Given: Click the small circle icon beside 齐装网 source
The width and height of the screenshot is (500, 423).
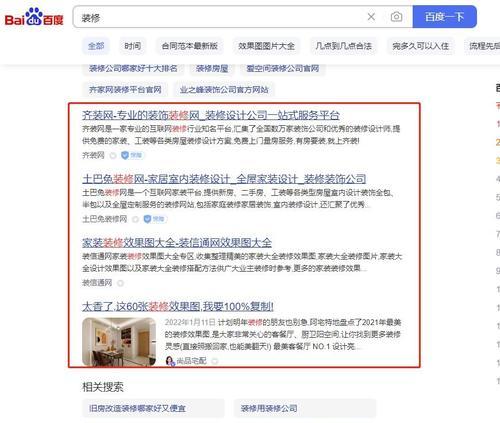Looking at the screenshot, I should pyautogui.click(x=113, y=156).
